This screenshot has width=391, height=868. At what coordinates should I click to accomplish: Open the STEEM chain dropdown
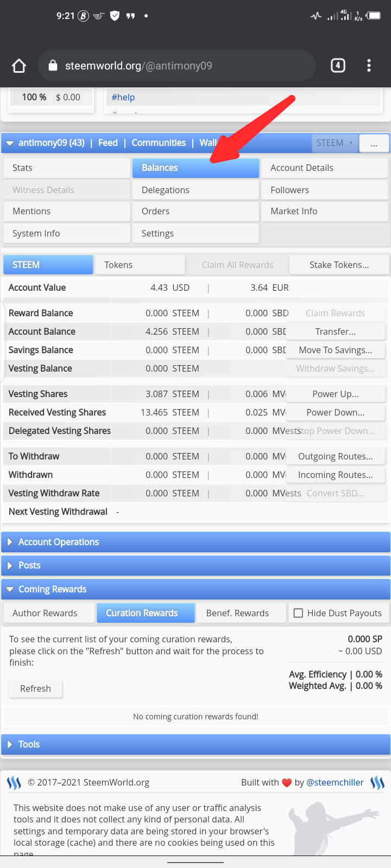pos(335,143)
